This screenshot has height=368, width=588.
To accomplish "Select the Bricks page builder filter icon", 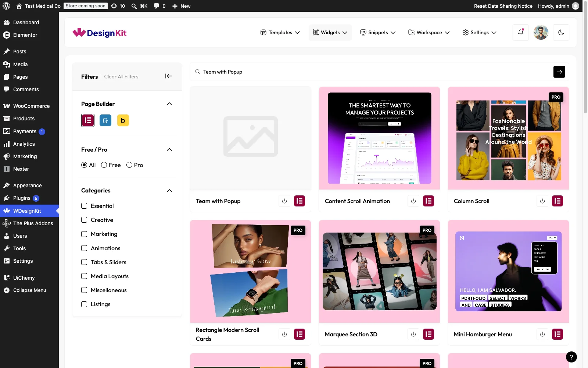I will [x=123, y=120].
